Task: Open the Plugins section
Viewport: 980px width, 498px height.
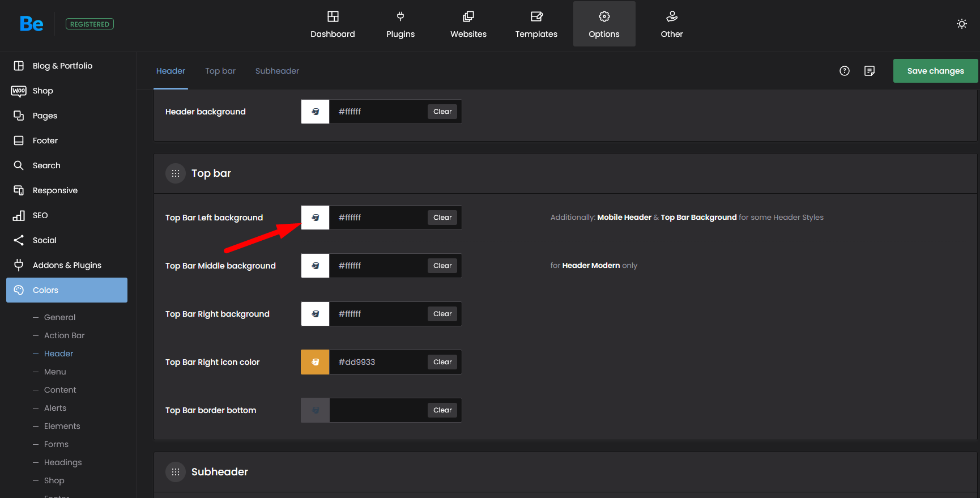Action: 400,24
